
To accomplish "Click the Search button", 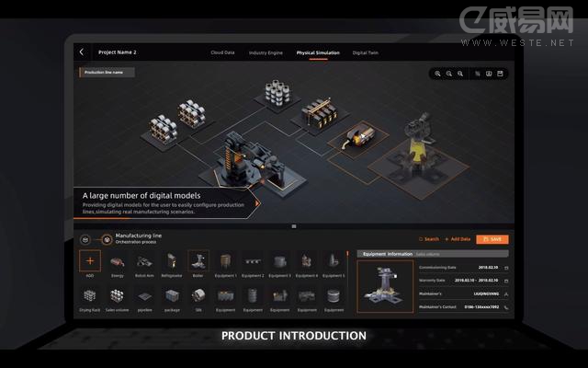I will click(428, 239).
